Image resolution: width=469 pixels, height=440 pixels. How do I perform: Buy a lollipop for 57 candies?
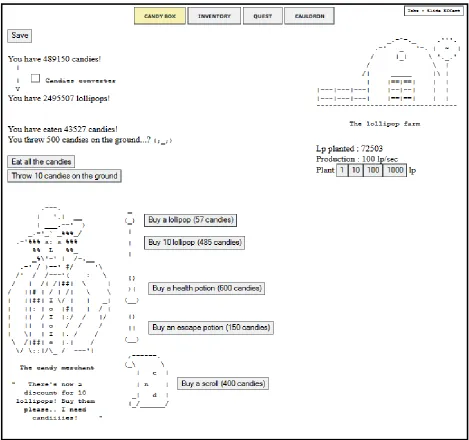[190, 220]
